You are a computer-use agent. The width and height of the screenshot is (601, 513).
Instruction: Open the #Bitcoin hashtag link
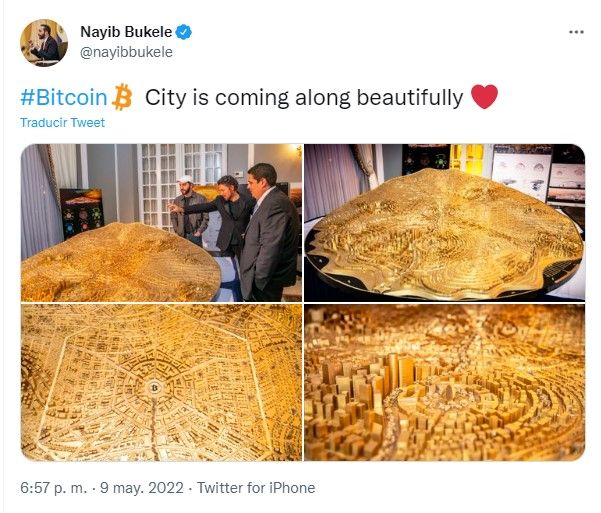tap(64, 97)
